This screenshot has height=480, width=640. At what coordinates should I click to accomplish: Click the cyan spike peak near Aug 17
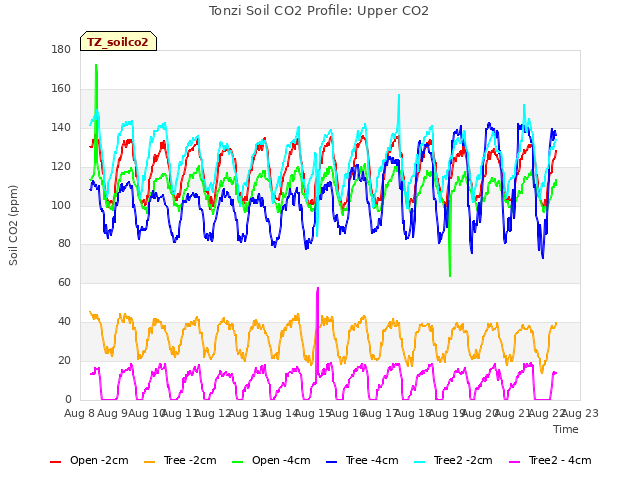pos(399,95)
